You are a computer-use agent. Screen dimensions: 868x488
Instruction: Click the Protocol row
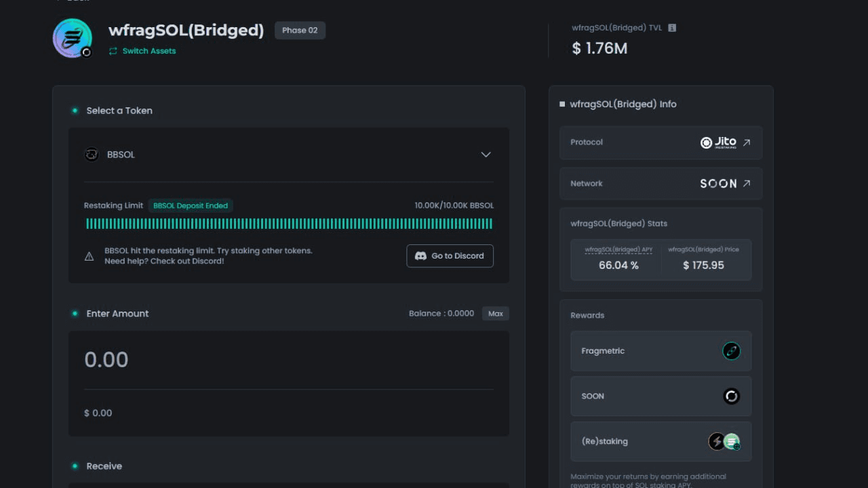661,143
